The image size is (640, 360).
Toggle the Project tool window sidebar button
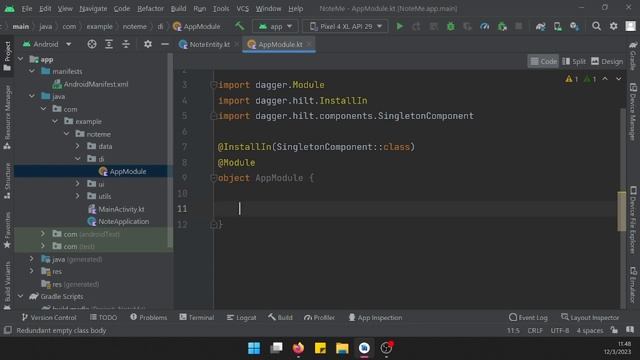(x=7, y=56)
